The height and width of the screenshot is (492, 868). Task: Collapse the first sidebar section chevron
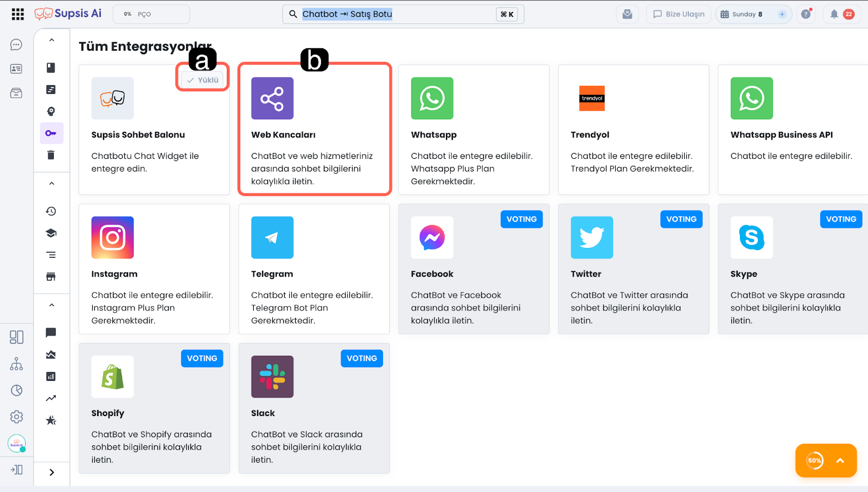[52, 40]
